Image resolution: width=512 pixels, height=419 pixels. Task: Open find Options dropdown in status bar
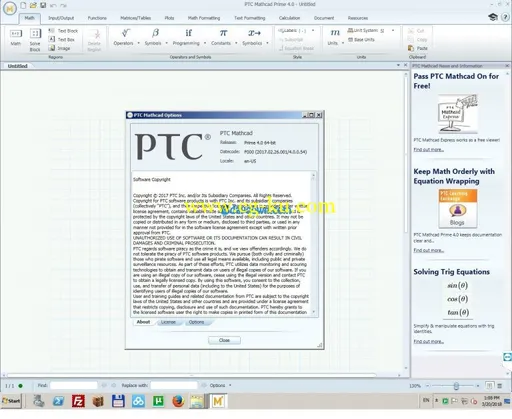click(x=220, y=385)
